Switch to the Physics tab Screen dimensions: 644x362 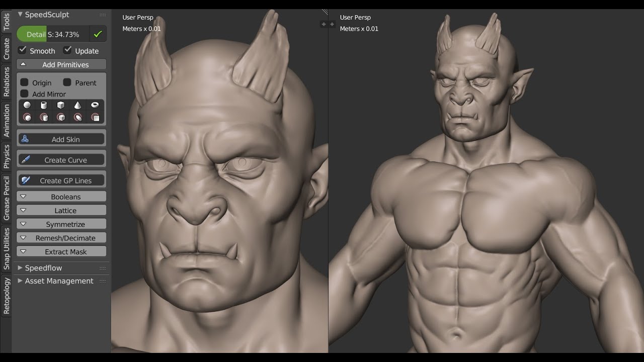6,156
